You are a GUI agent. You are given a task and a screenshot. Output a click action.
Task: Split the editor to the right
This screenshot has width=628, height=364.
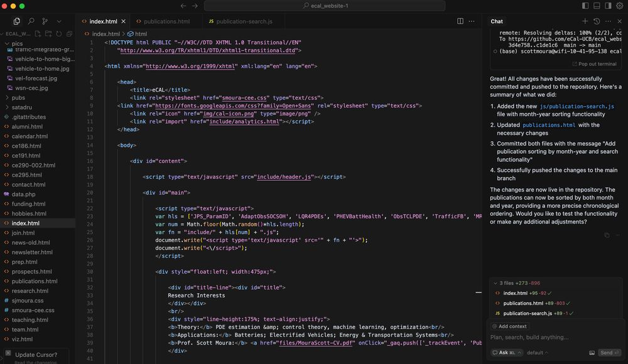460,21
